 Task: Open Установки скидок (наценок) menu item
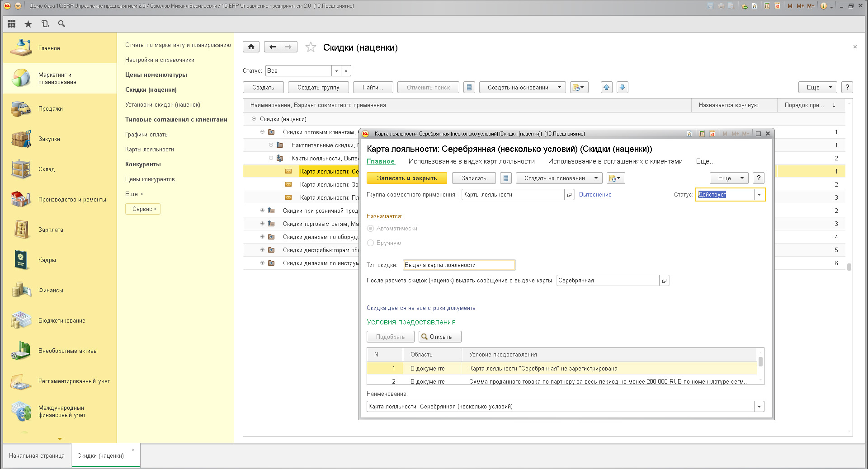(163, 104)
